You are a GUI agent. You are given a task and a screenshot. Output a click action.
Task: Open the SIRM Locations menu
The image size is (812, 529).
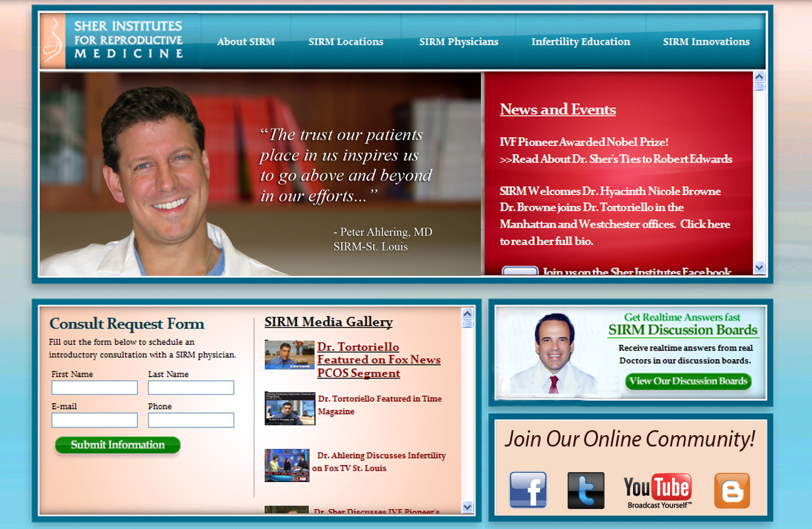tap(346, 41)
